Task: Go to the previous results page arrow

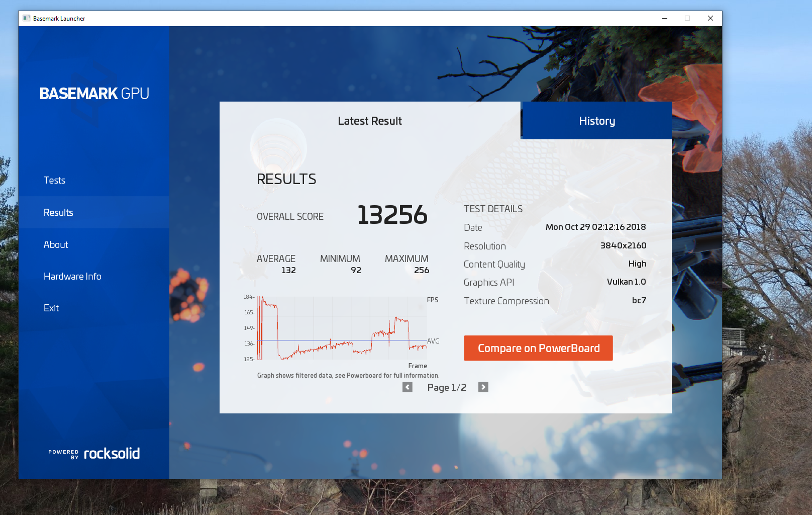Action: click(408, 387)
